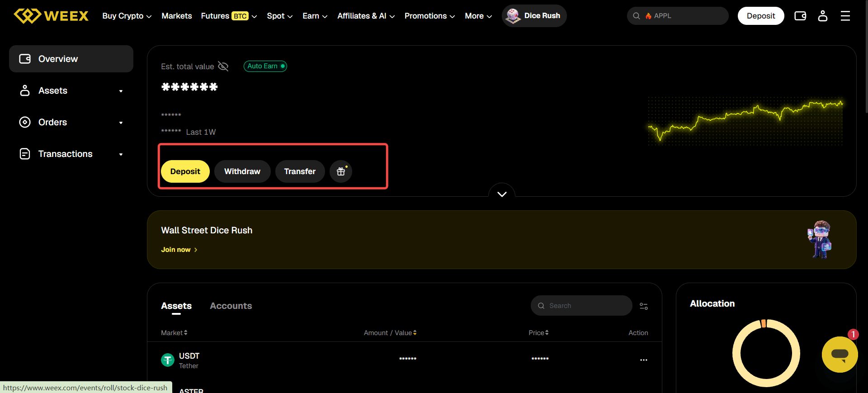Click the gift rewards icon button

[341, 171]
